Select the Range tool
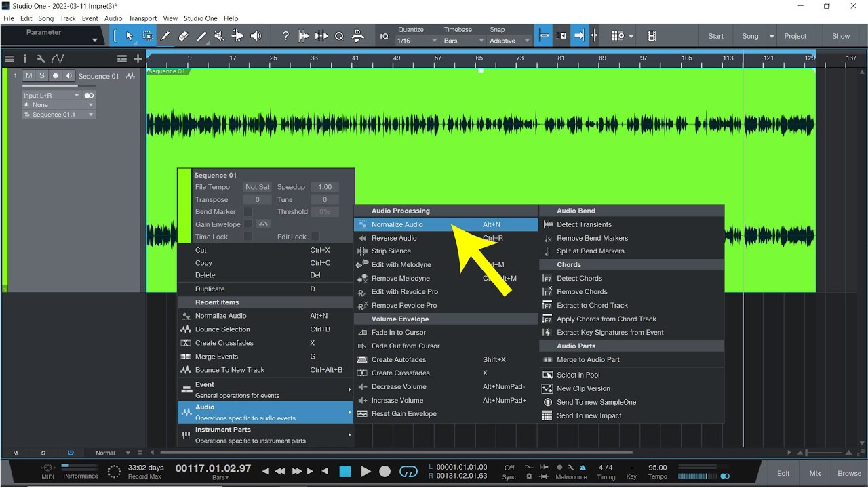This screenshot has height=488, width=868. 147,36
